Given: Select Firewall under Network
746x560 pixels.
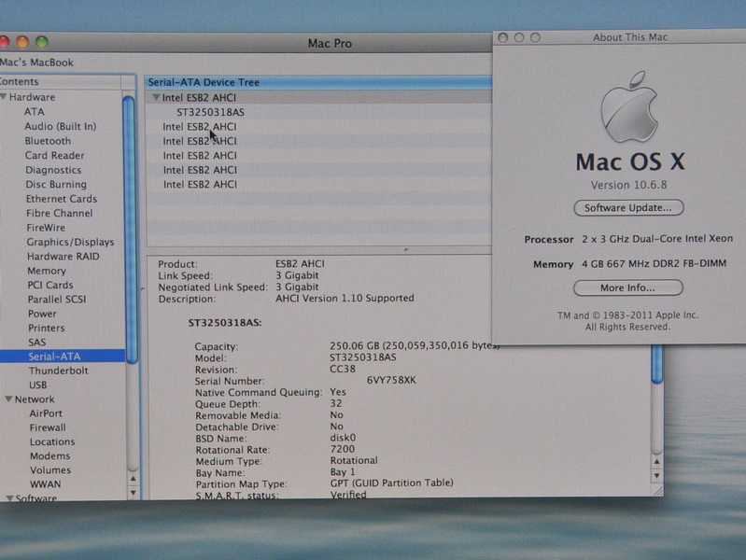Looking at the screenshot, I should coord(48,427).
